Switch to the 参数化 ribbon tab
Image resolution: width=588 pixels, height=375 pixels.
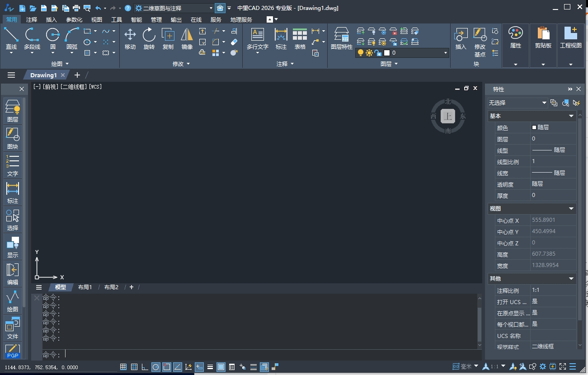coord(74,19)
